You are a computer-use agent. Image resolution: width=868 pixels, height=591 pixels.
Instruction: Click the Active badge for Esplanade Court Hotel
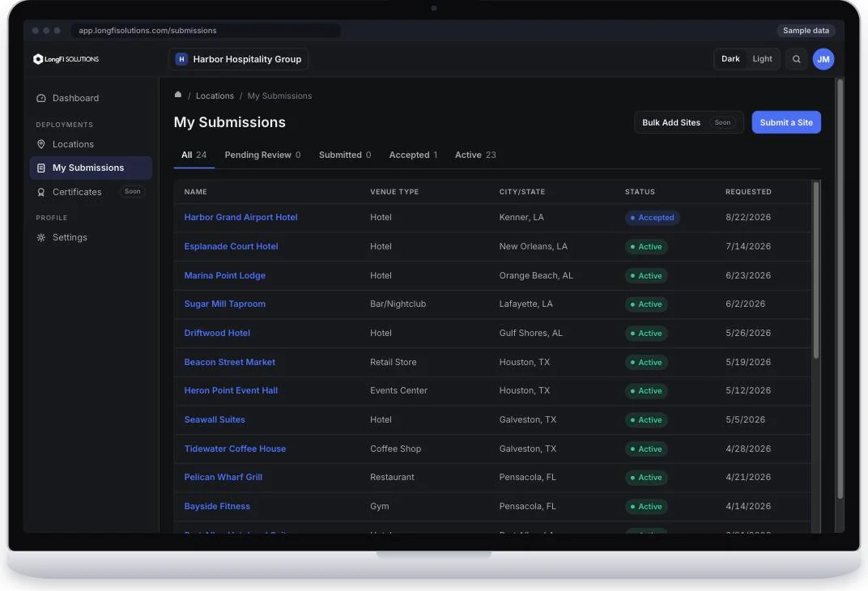[x=646, y=246]
